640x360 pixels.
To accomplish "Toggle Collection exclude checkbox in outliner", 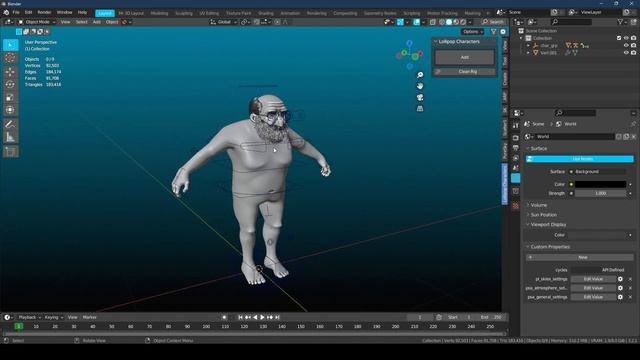I will [x=619, y=38].
